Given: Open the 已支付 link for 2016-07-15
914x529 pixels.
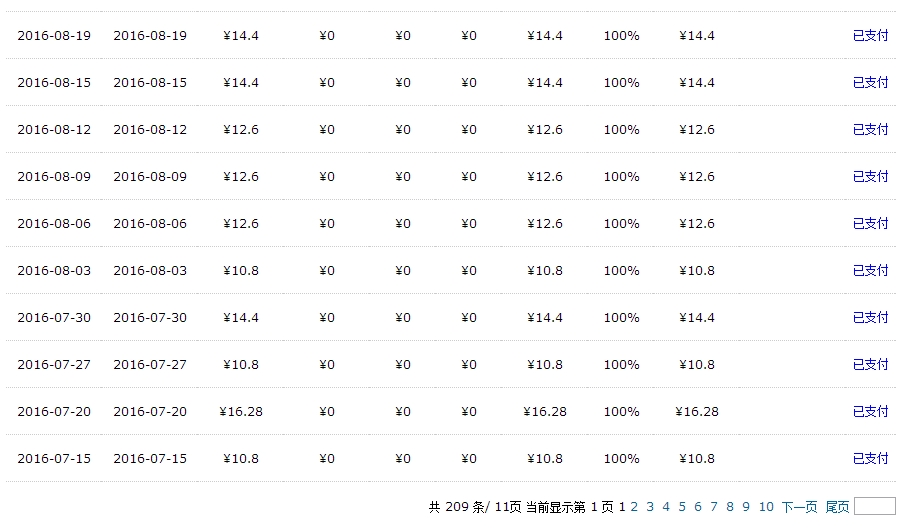Looking at the screenshot, I should [870, 459].
